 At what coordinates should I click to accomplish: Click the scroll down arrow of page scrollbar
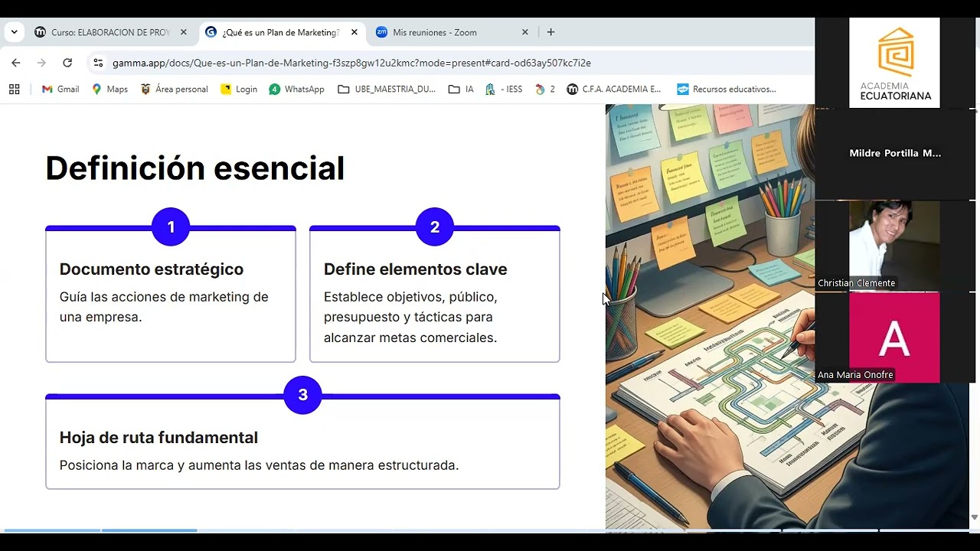974,517
